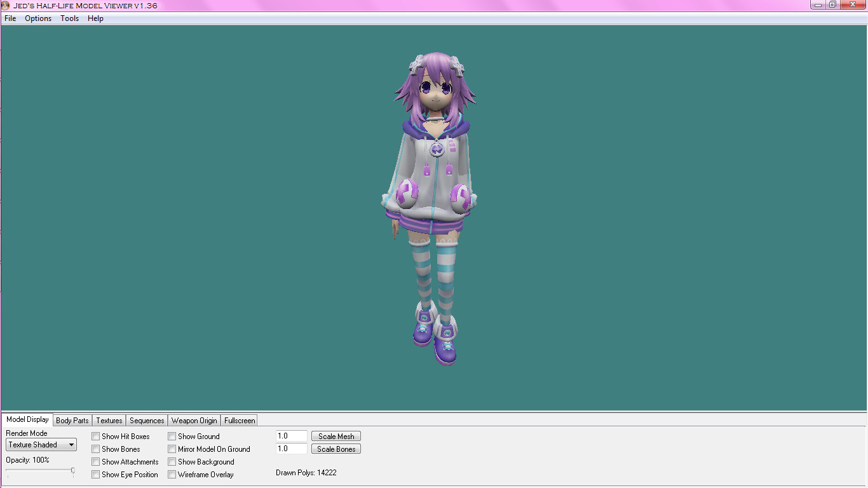Open the Options menu
This screenshot has width=868, height=488.
pos(38,18)
